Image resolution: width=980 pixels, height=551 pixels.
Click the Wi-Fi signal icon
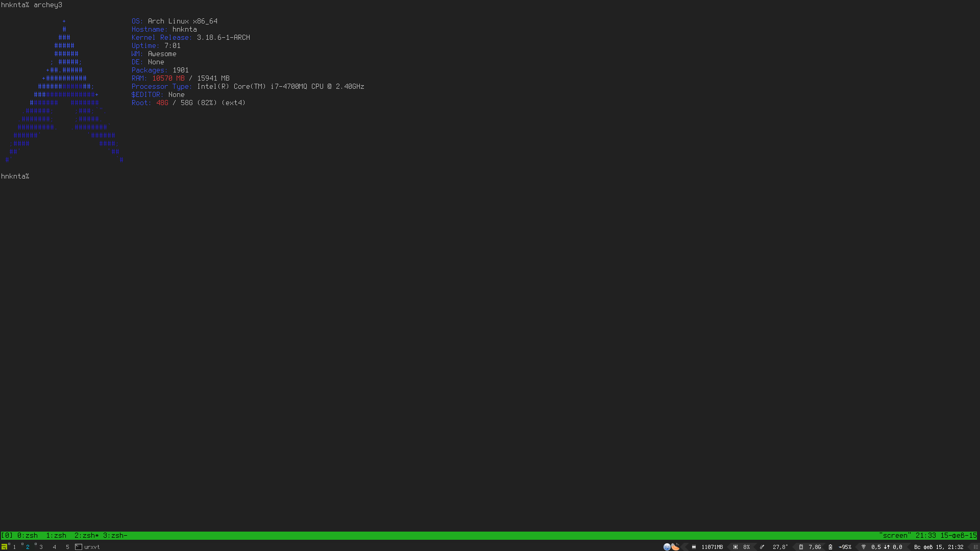click(x=864, y=547)
